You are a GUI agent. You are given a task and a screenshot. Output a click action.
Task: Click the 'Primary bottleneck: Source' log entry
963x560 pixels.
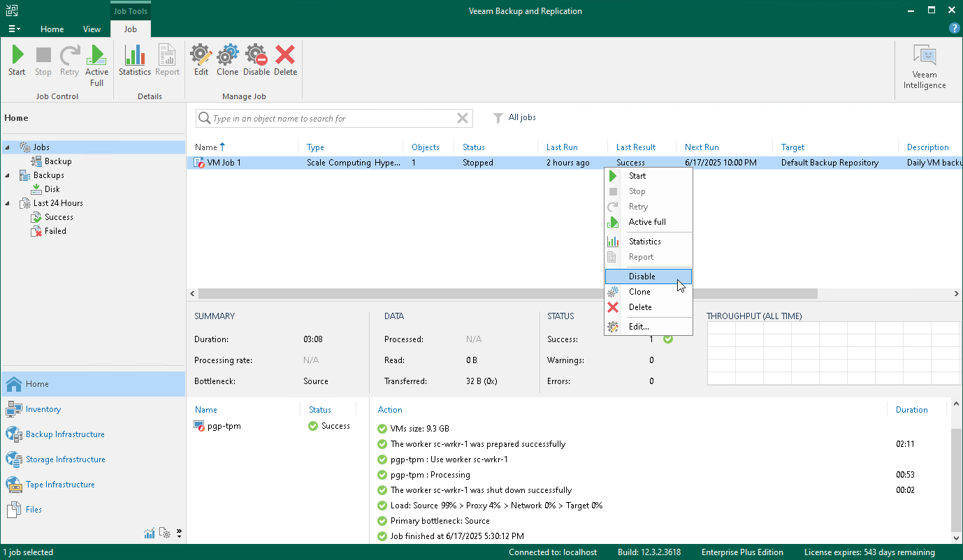pyautogui.click(x=440, y=521)
